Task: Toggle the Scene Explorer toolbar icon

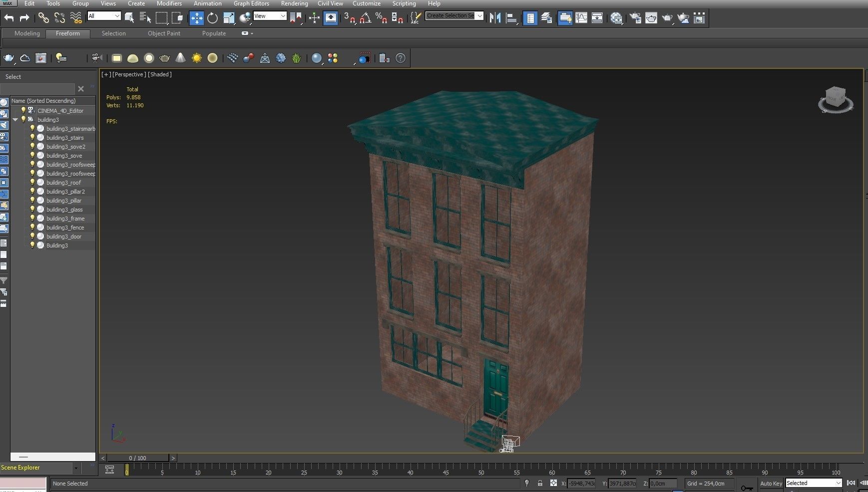Action: (530, 18)
